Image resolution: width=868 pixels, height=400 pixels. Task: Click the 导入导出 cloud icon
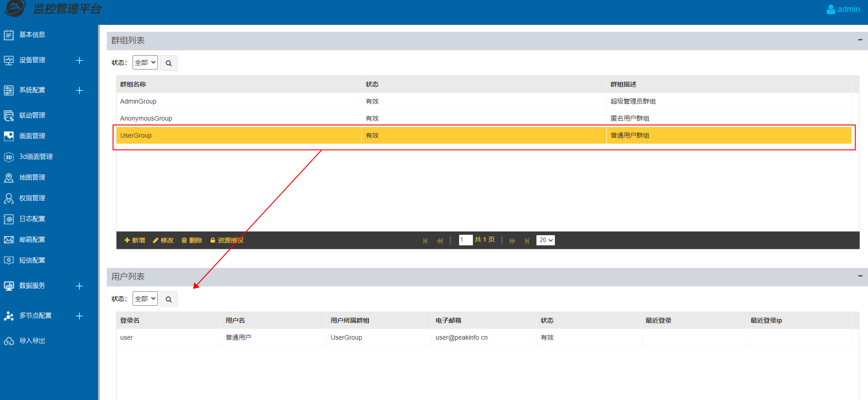click(x=9, y=341)
